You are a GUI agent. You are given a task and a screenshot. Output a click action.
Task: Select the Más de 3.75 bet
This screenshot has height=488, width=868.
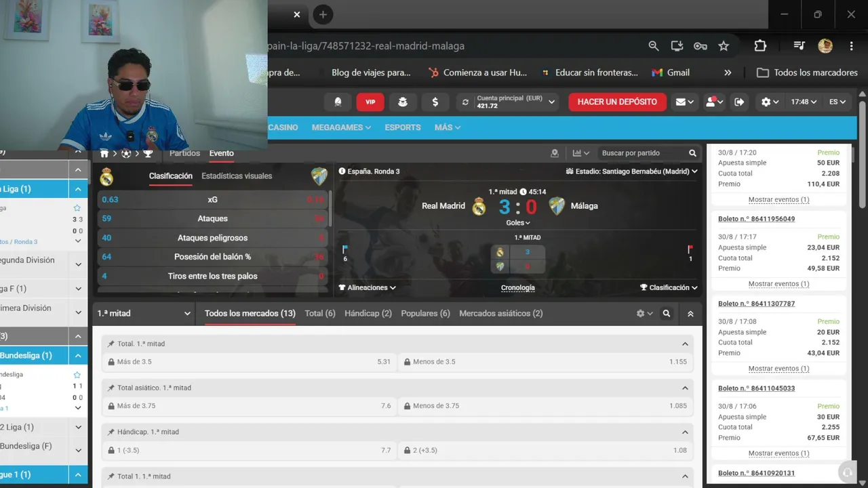[250, 406]
